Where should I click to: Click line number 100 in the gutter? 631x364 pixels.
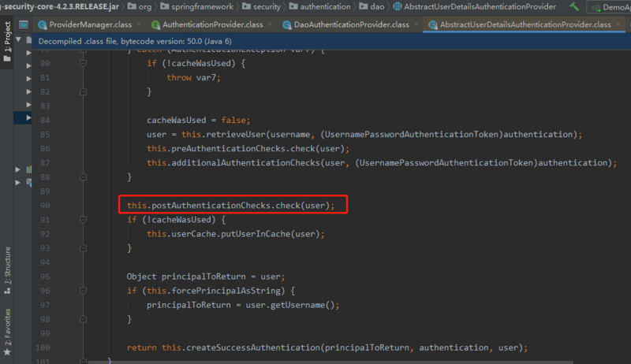43,347
